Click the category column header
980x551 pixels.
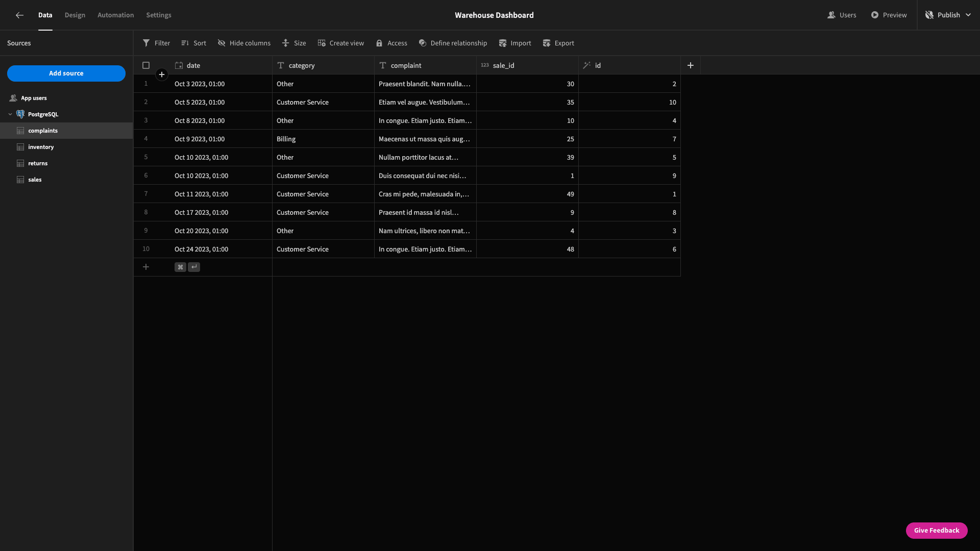pyautogui.click(x=323, y=65)
